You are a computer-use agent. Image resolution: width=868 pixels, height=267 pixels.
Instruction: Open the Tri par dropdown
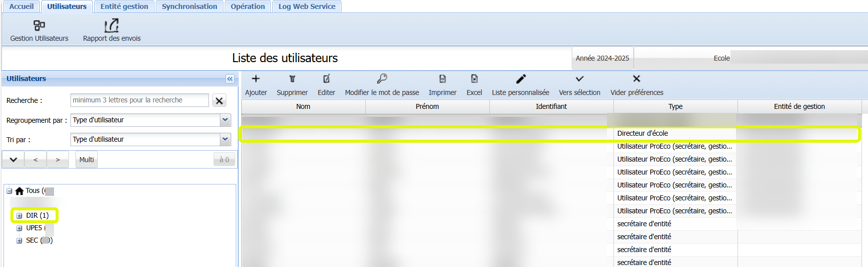(225, 139)
